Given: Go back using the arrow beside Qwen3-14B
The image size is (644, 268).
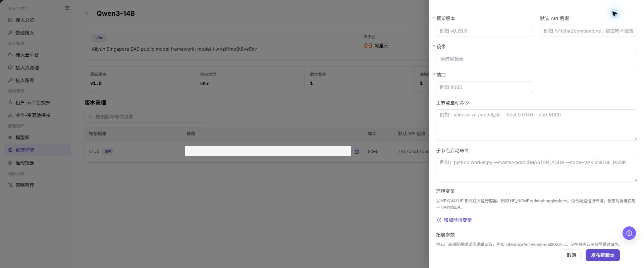Looking at the screenshot, I should 87,13.
